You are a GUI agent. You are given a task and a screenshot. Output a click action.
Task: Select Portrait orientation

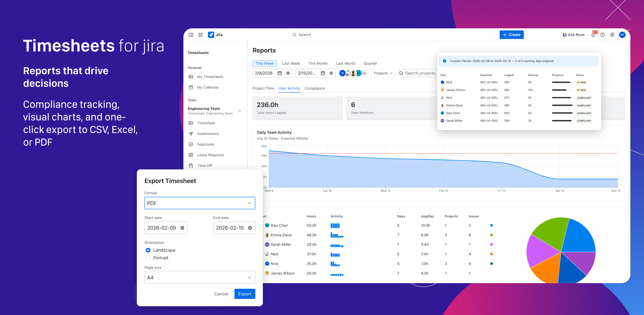148,258
